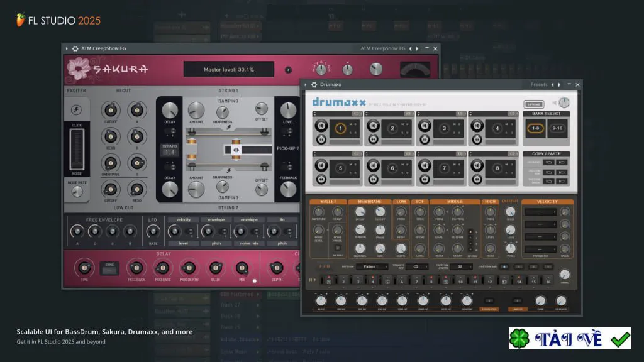
Task: Click mute speaker icon of Drumaxx pad 6
Action: point(373,165)
